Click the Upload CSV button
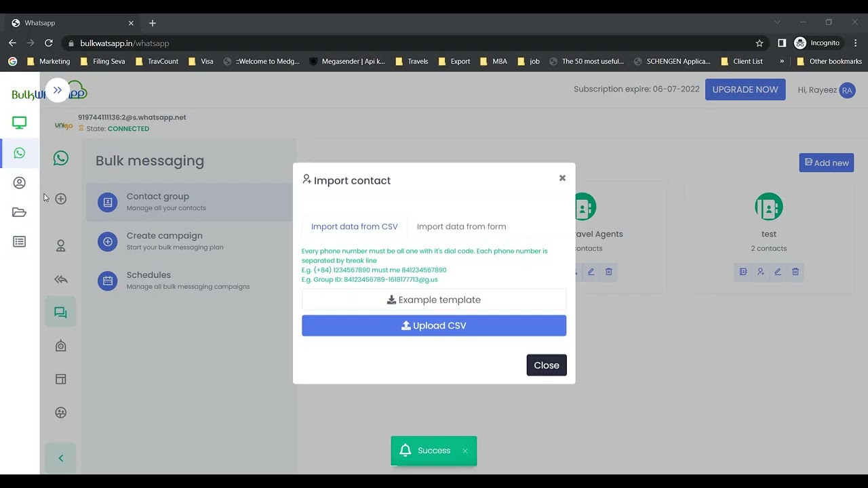Screen dimensions: 868x488 point(434,325)
